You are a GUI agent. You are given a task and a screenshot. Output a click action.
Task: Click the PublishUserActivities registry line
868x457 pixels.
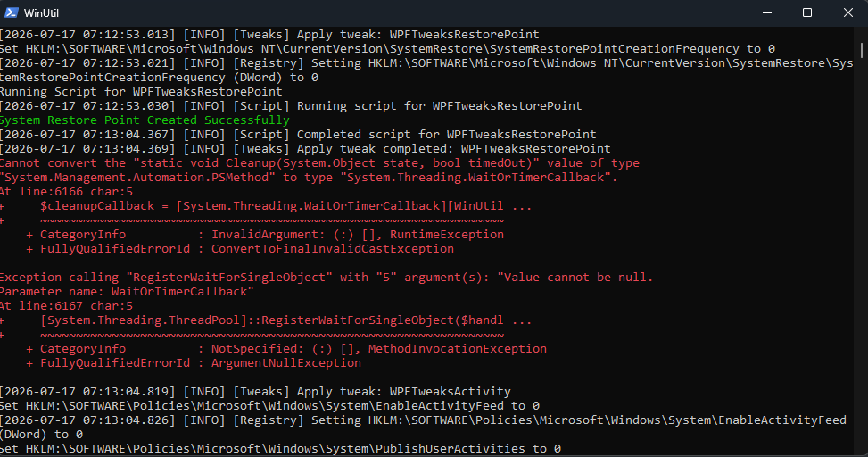pyautogui.click(x=280, y=448)
